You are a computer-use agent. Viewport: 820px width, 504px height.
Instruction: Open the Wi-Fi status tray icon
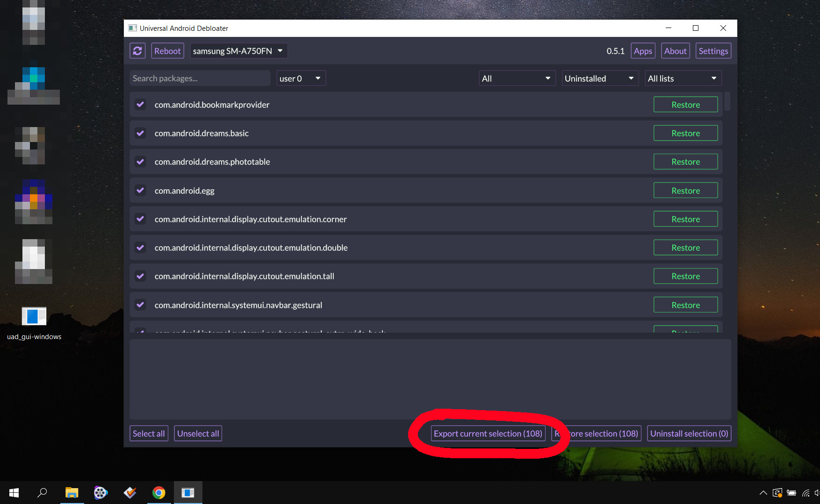click(805, 492)
